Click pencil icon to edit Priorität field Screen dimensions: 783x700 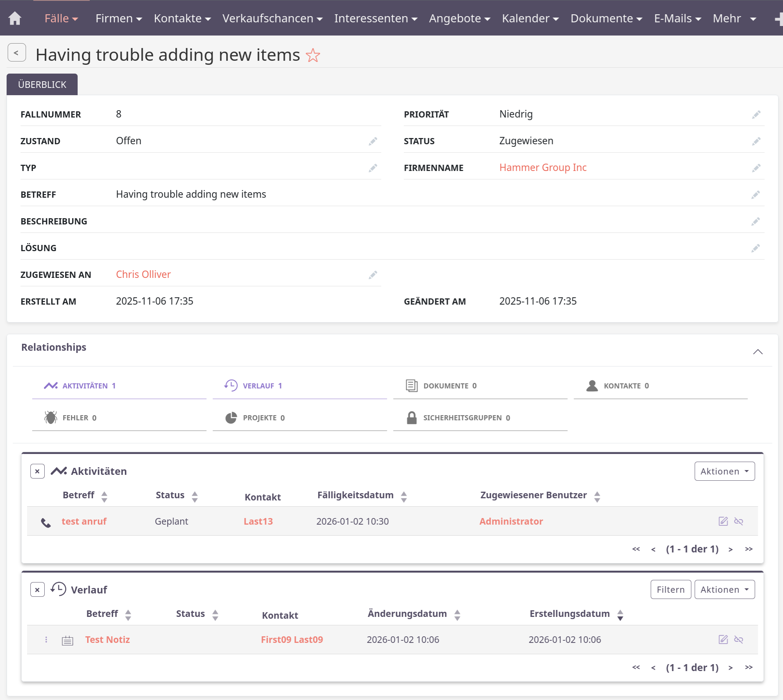pos(756,115)
